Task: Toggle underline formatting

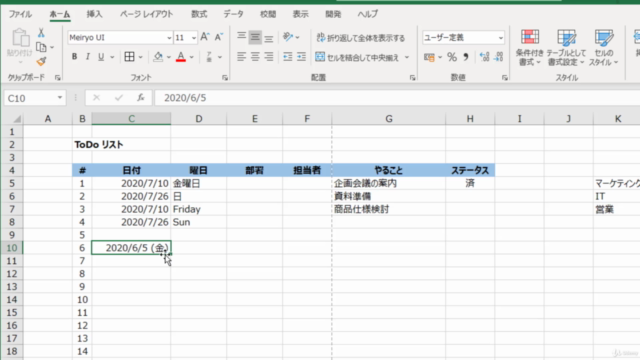Action: (101, 57)
